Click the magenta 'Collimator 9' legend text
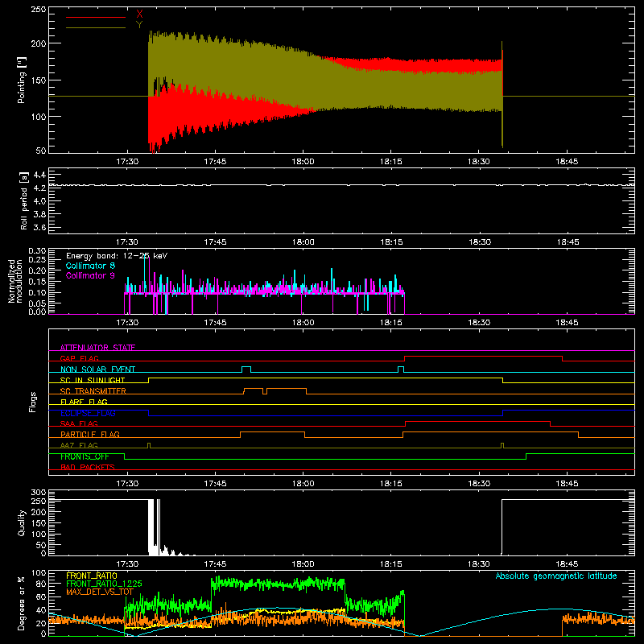Image resolution: width=644 pixels, height=644 pixels. 90,275
